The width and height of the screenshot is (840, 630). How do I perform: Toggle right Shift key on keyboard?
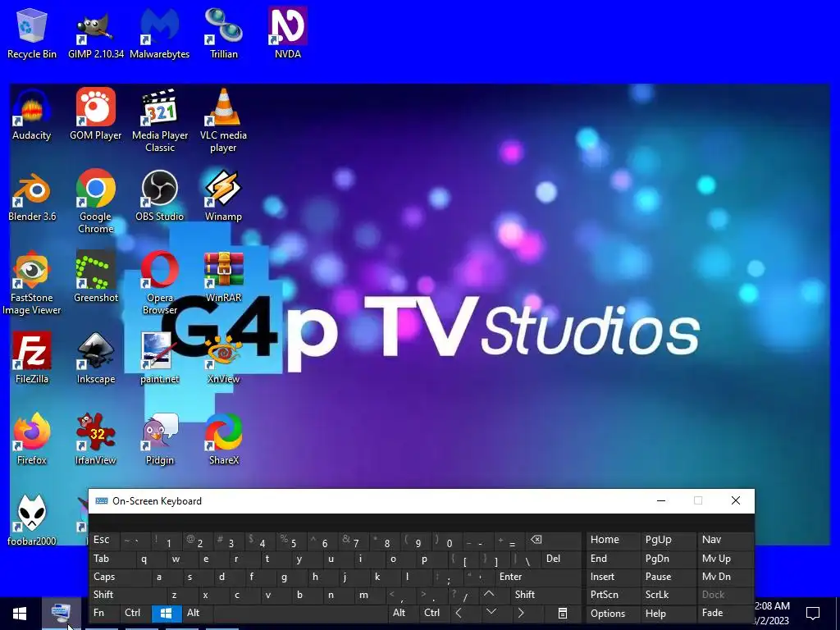546,596
